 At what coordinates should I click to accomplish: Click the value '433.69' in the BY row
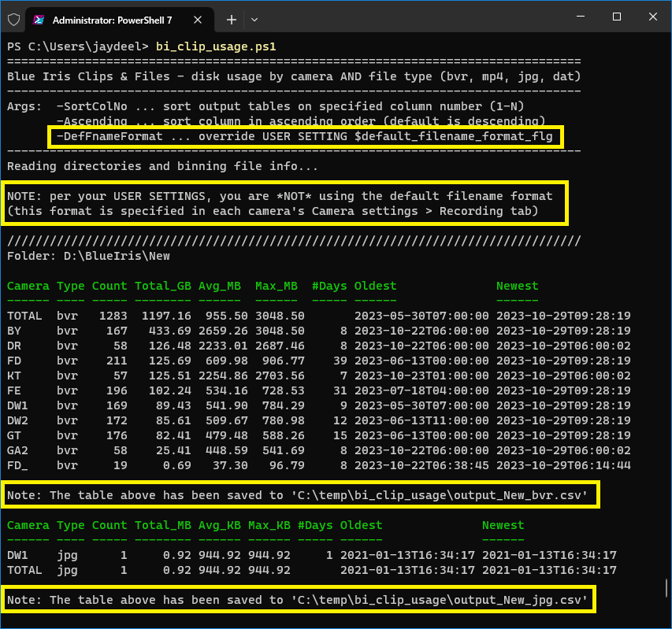point(169,331)
